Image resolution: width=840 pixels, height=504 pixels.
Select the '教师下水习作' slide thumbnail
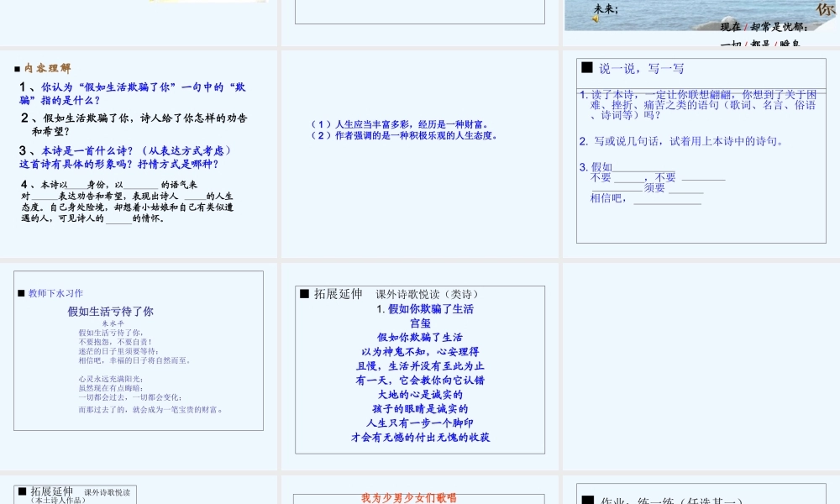pyautogui.click(x=139, y=367)
